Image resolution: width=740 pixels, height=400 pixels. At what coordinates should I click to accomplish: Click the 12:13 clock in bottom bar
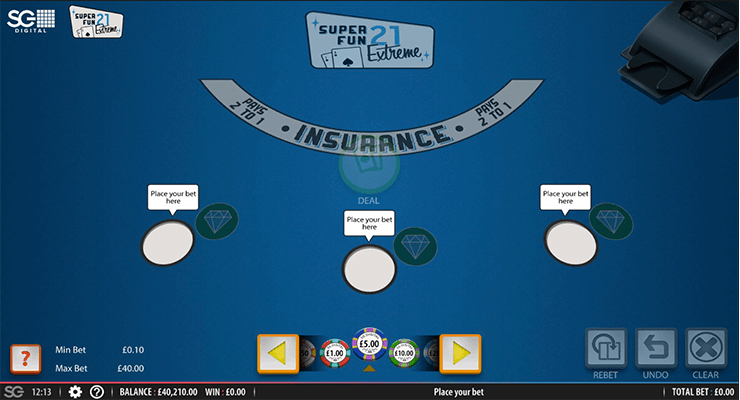42,392
